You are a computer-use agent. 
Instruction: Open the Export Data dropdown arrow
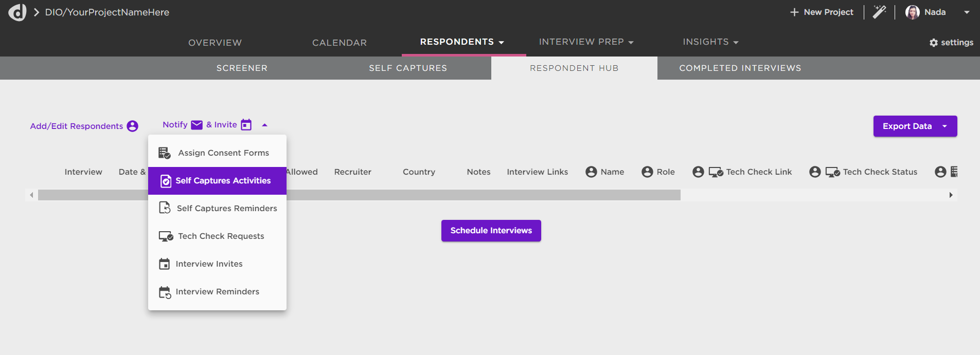pos(945,126)
